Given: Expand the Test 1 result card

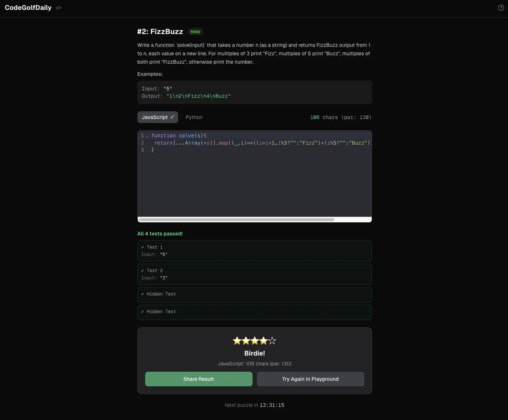Looking at the screenshot, I should (x=254, y=251).
